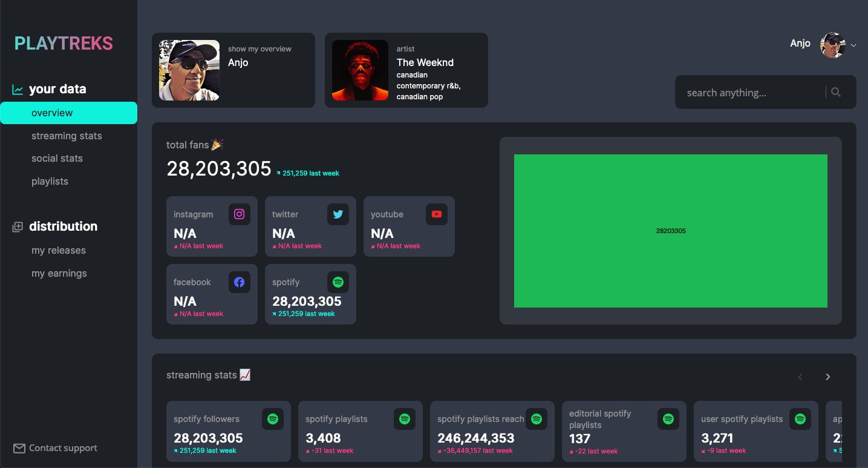
Task: Click the 3,408 spotify playlists value
Action: click(323, 438)
